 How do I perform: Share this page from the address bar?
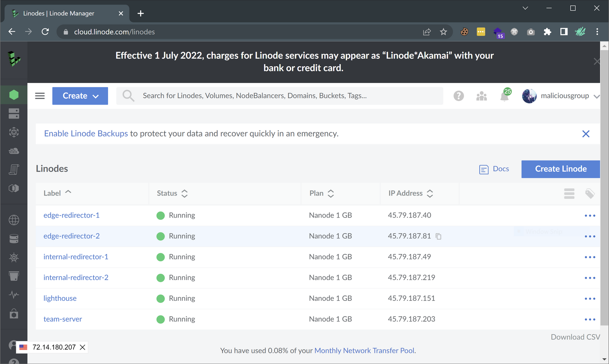(x=427, y=32)
